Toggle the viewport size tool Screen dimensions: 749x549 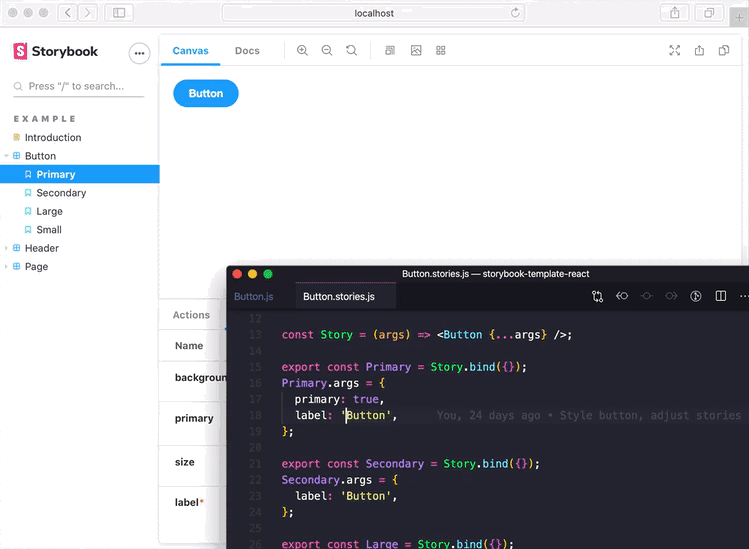390,50
